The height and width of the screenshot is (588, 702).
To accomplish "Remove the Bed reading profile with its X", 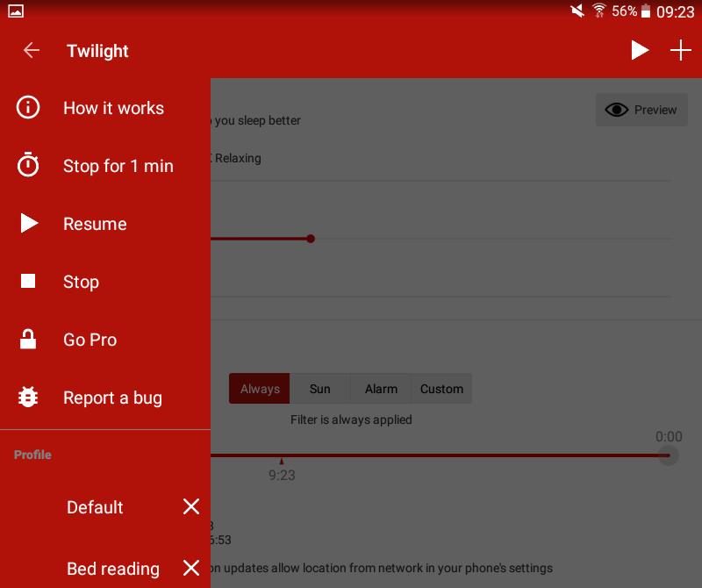I will tap(191, 568).
